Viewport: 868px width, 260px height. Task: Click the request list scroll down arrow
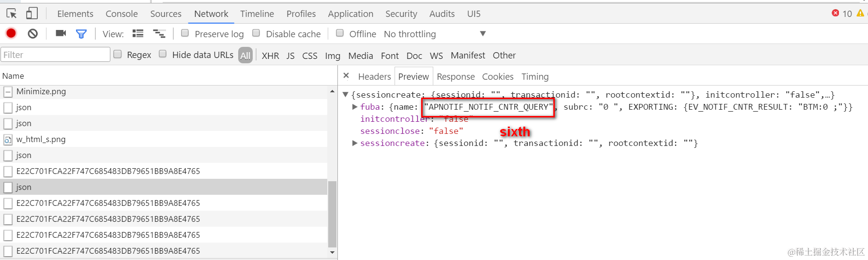click(332, 252)
